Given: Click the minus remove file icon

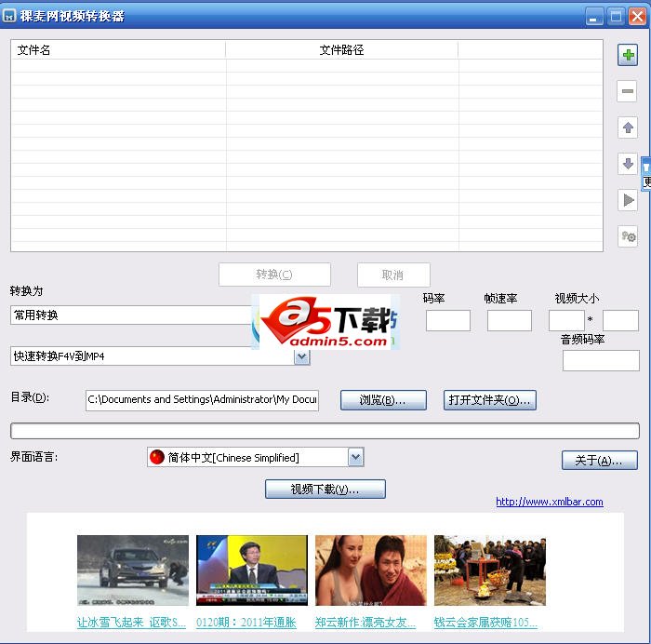Looking at the screenshot, I should [628, 91].
